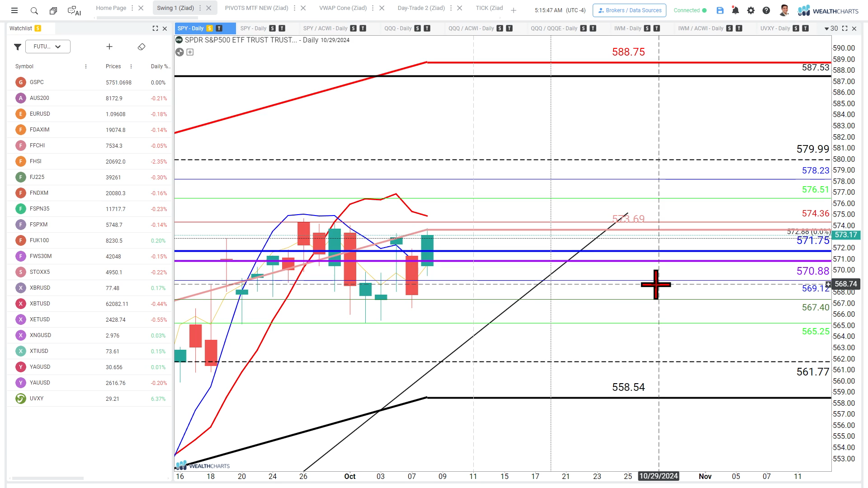The image size is (868, 488).
Task: Open the help question mark
Action: pos(766,10)
